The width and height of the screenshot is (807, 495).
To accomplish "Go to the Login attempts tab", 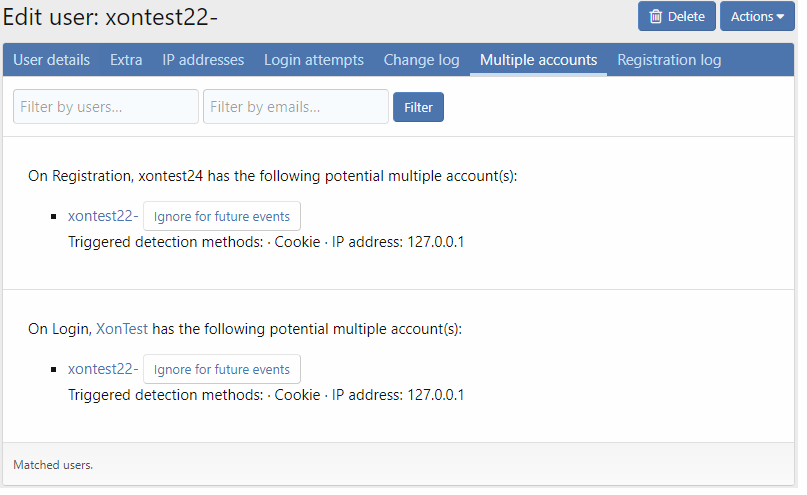I will (x=314, y=60).
